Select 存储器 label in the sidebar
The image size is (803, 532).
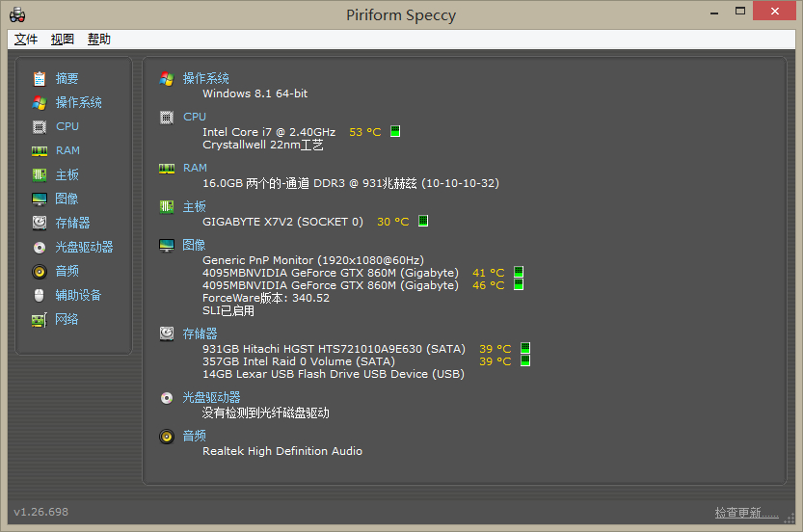pos(72,223)
